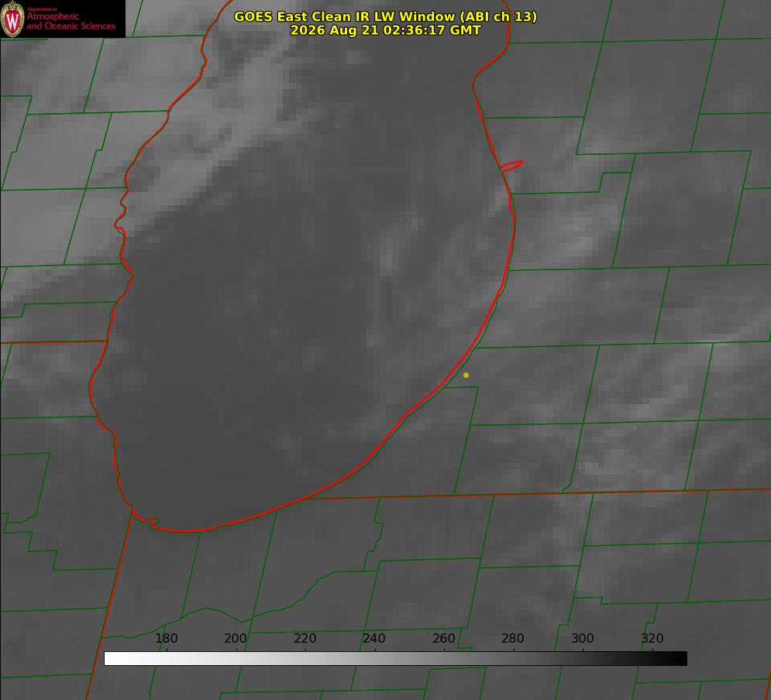Click the mid-gray center of the colorbar

click(x=395, y=659)
